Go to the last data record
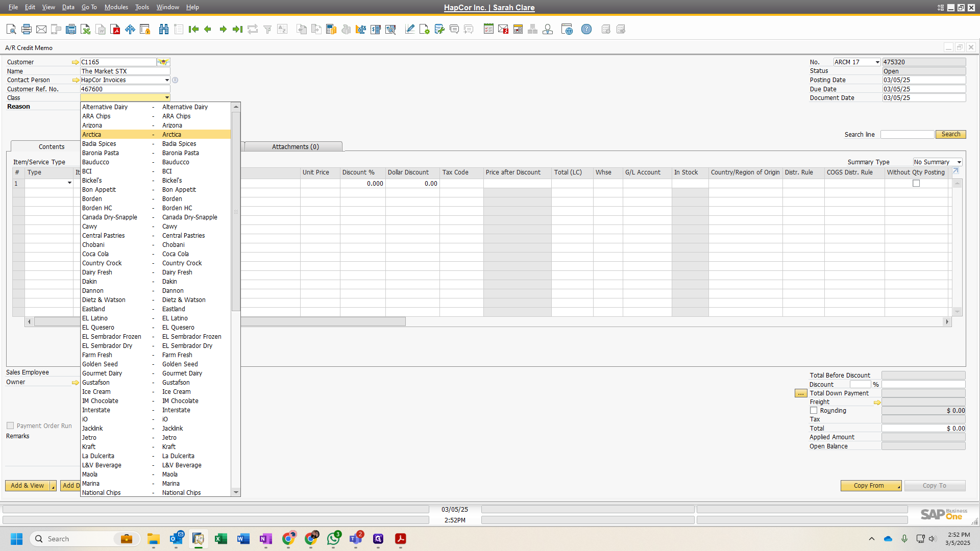The height and width of the screenshot is (551, 980). (237, 30)
